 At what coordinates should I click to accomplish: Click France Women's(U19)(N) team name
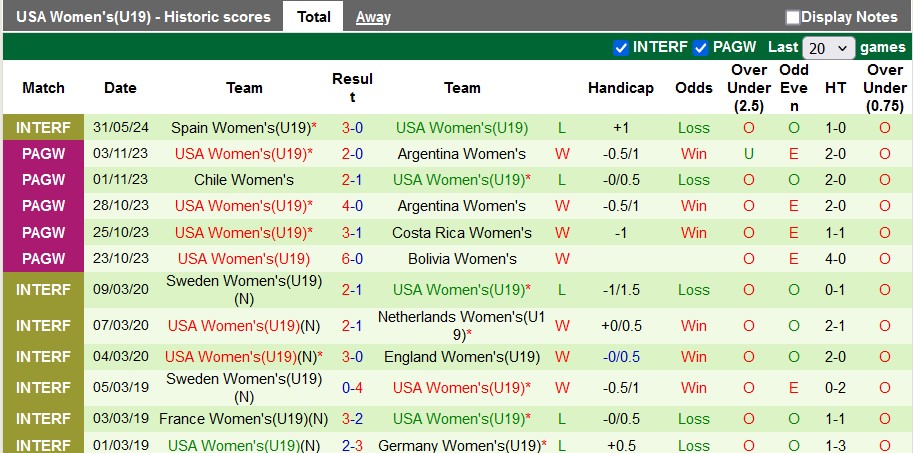(243, 419)
